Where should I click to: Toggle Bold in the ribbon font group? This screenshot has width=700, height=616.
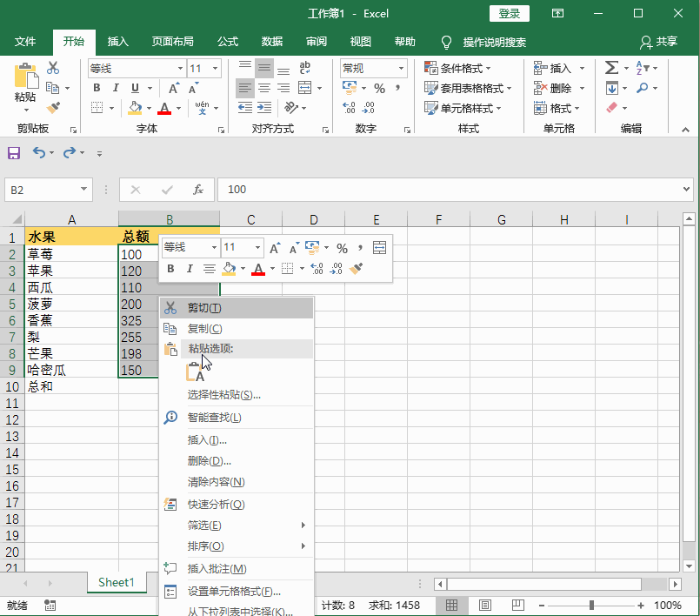(x=97, y=88)
